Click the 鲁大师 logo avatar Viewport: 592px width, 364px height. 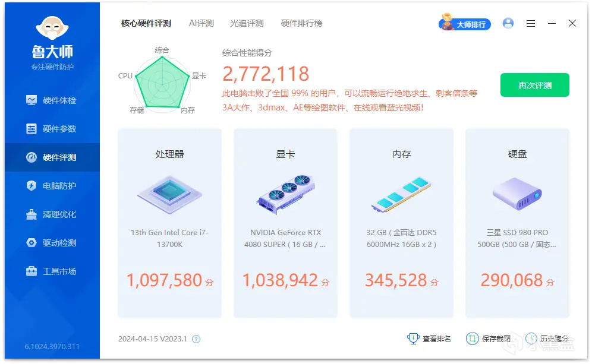[52, 28]
